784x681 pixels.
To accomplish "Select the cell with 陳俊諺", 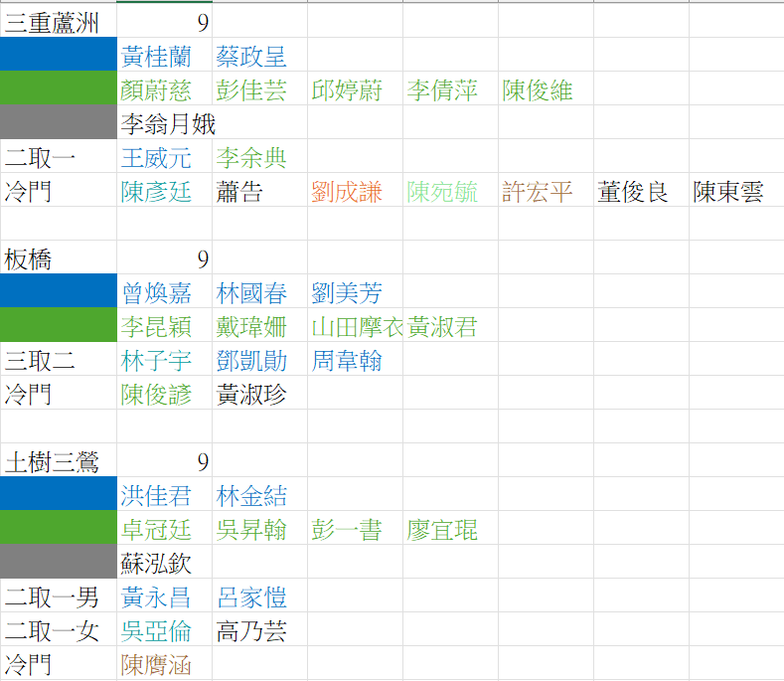I will point(165,393).
